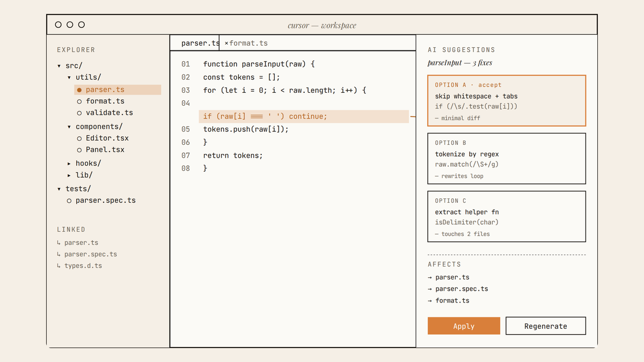The width and height of the screenshot is (644, 362).
Task: Click the orange Apply button
Action: click(x=464, y=326)
